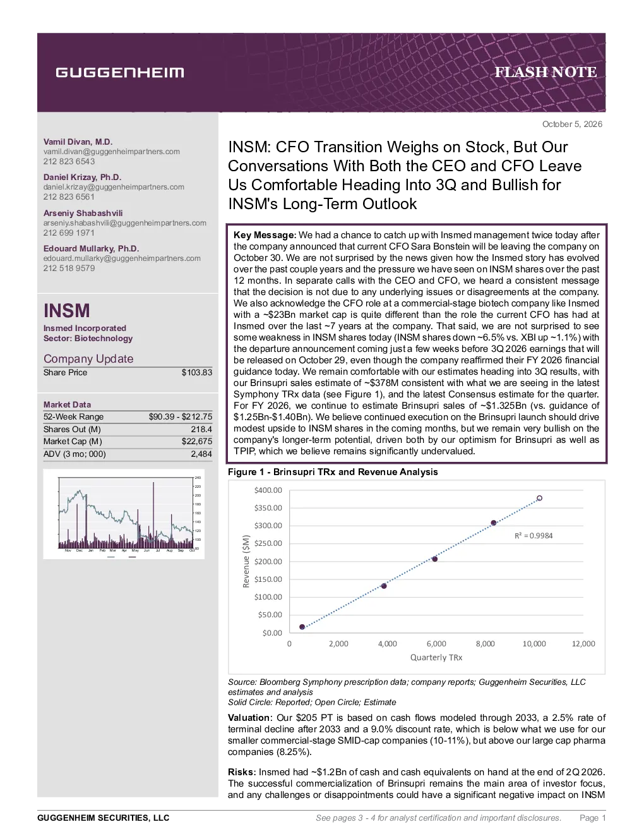Image resolution: width=644 pixels, height=834 pixels.
Task: Click the stock price history chart thumbnail
Action: click(124, 514)
